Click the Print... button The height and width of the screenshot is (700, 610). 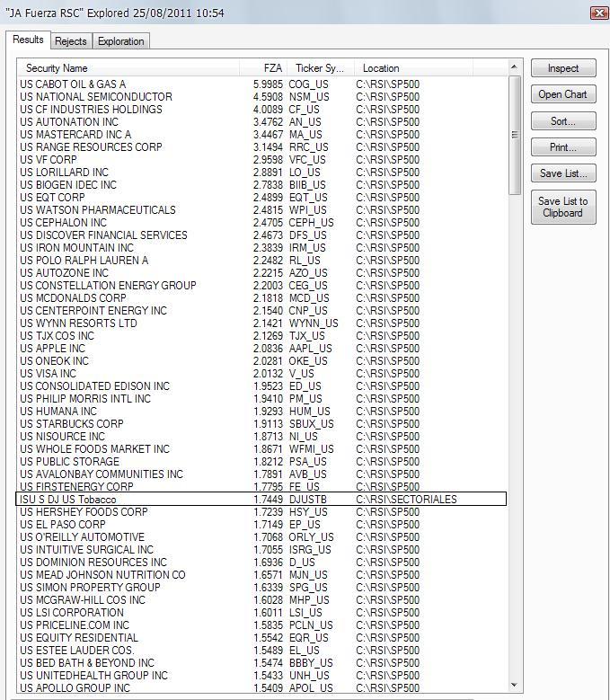(x=562, y=147)
